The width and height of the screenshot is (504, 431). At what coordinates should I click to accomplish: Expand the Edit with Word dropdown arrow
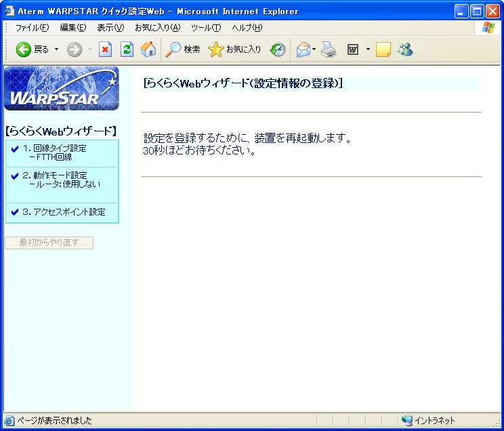coord(368,49)
